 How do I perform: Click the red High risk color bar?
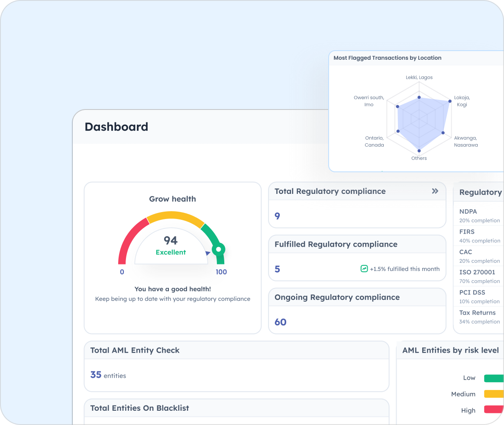494,409
